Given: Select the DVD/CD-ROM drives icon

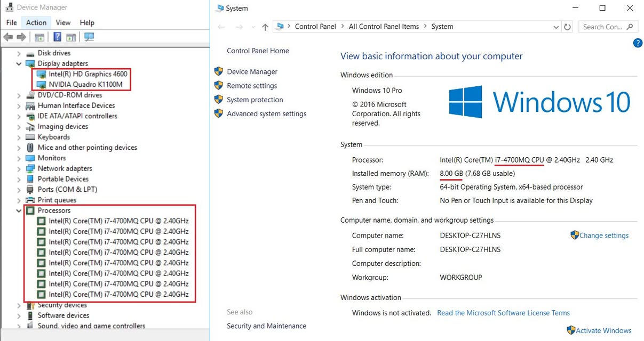Looking at the screenshot, I should [31, 95].
